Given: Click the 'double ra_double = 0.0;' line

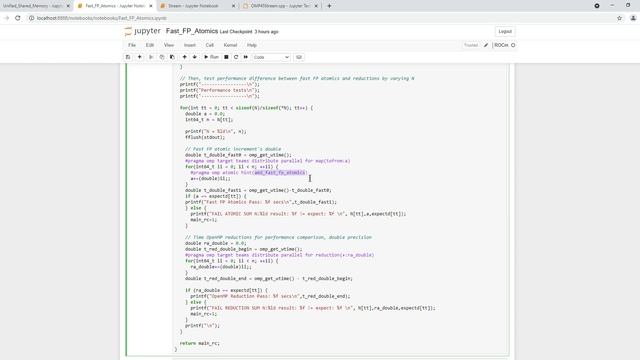Looking at the screenshot, I should click(216, 243).
